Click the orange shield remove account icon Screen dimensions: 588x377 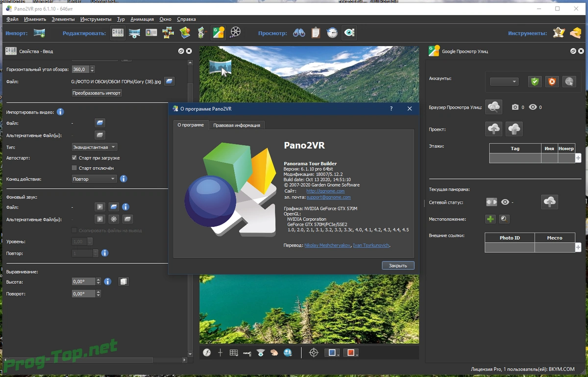(552, 82)
